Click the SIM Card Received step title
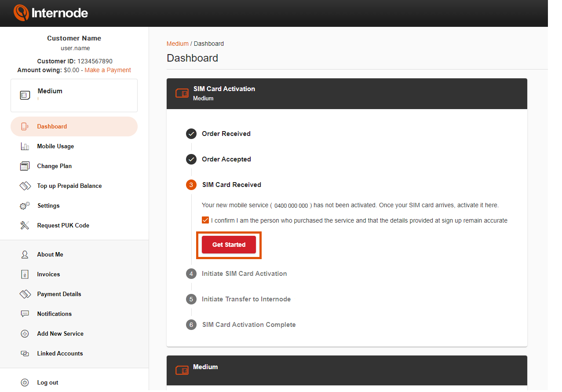Screen dimensions: 562x392 click(232, 185)
